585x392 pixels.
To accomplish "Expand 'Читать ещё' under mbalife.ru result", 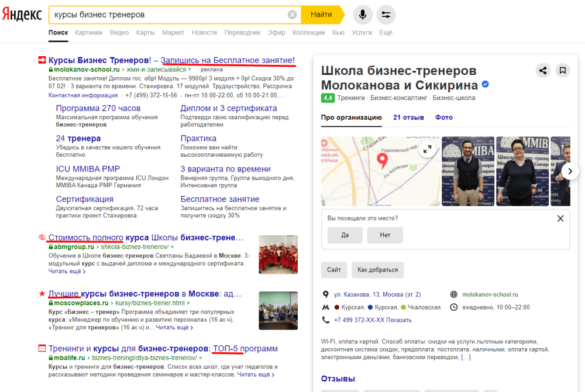I will (256, 374).
